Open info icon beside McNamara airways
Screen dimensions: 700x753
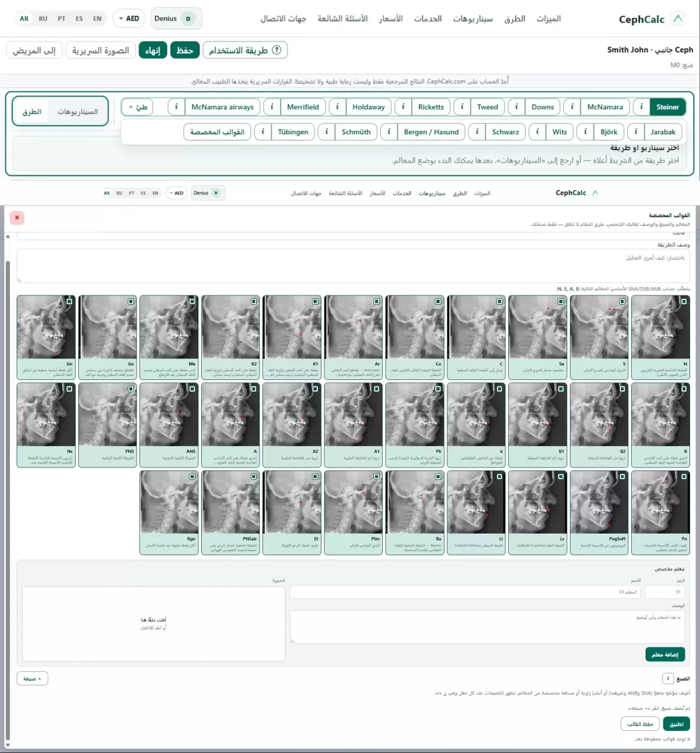click(x=176, y=107)
